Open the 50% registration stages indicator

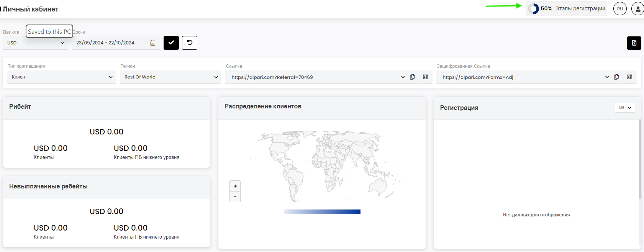[x=567, y=9]
